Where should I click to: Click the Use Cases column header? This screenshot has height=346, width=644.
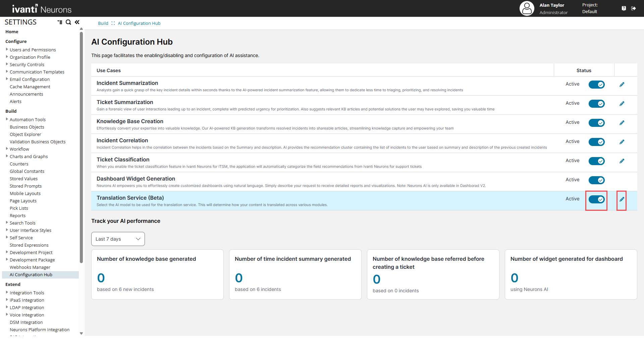coord(109,70)
